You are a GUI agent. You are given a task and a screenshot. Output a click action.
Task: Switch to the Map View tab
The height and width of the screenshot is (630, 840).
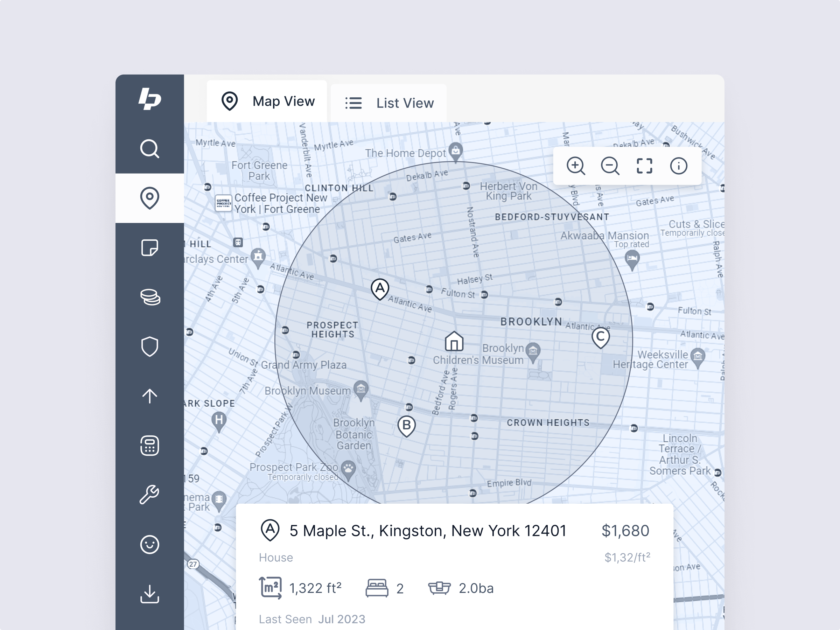click(x=267, y=101)
